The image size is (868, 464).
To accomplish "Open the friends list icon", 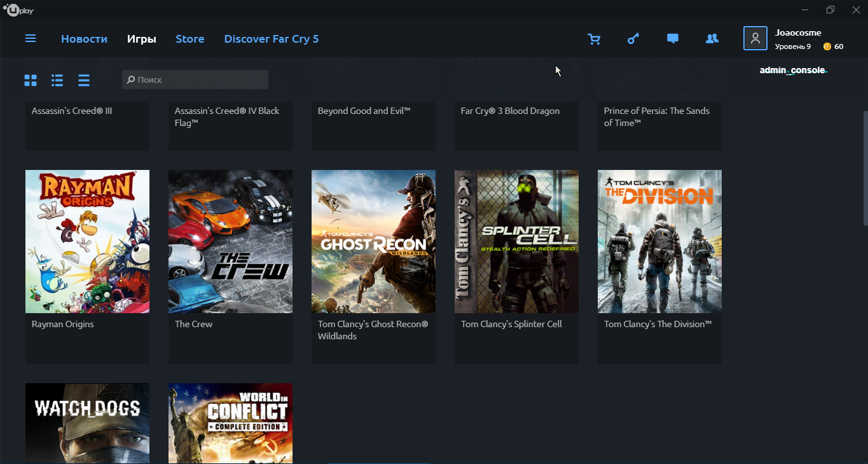I will point(712,39).
